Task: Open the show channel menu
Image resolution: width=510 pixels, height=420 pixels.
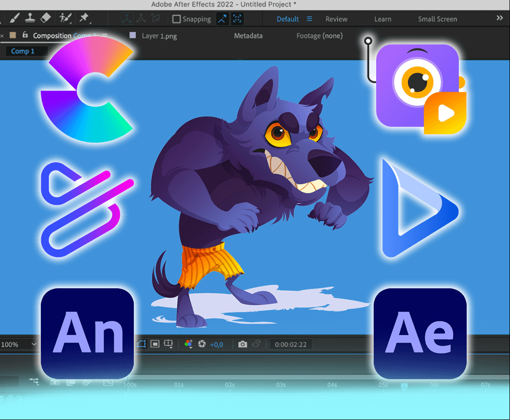Action: point(188,344)
